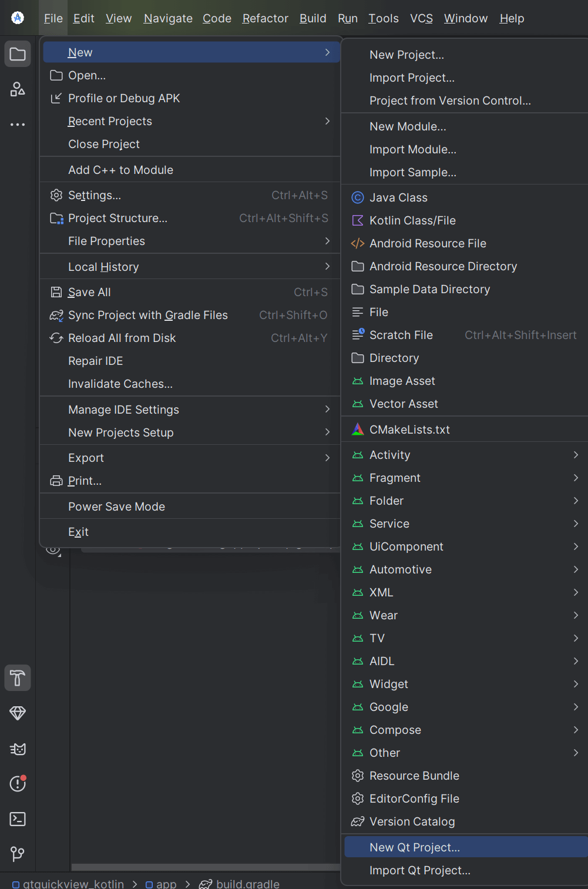The image size is (588, 889).
Task: Expand the Manage IDE Settings submenu
Action: (123, 410)
